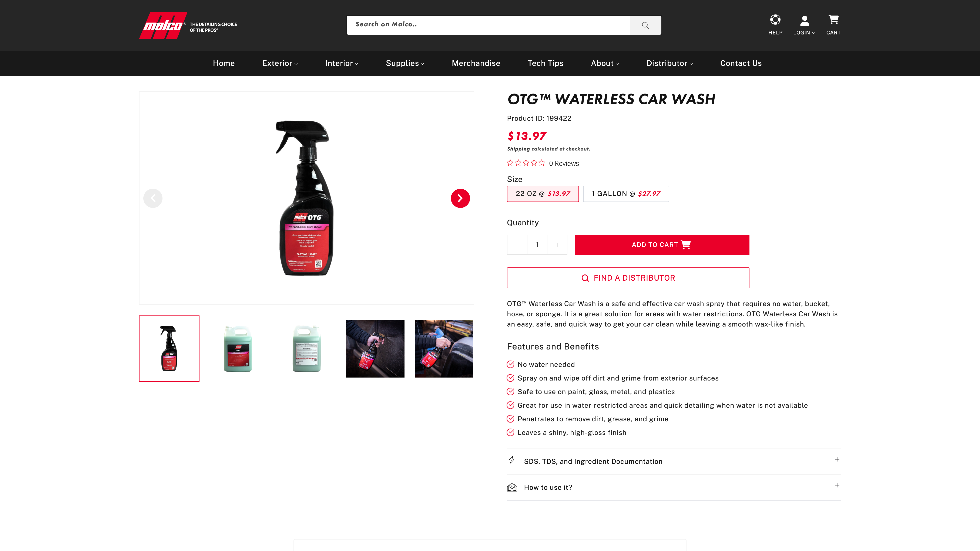Show next product image arrow
980x551 pixels.
click(x=460, y=198)
